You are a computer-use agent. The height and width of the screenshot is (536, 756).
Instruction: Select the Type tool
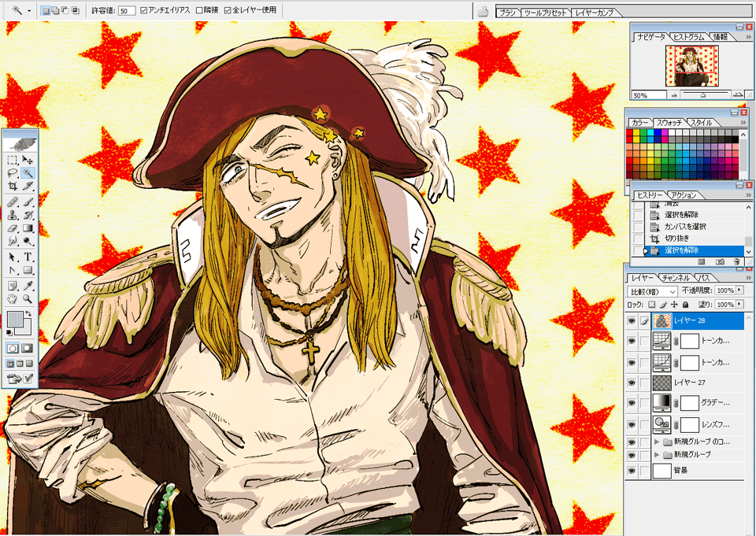point(28,257)
